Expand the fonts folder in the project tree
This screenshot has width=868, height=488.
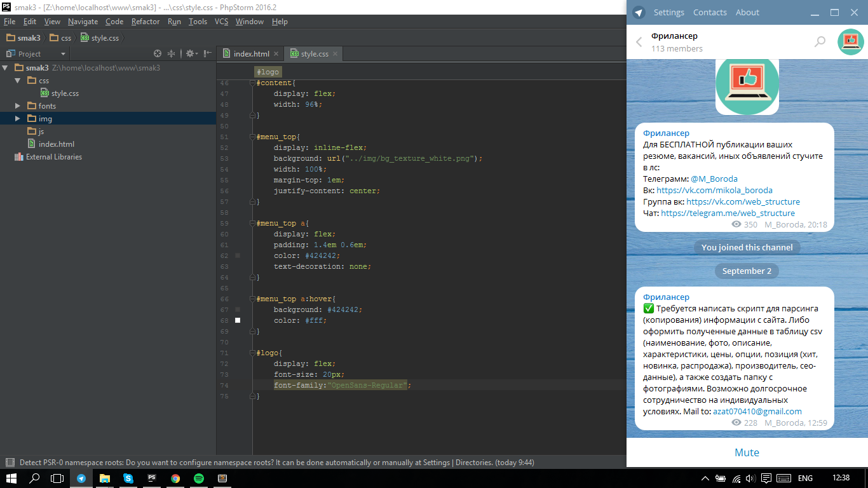coord(18,106)
